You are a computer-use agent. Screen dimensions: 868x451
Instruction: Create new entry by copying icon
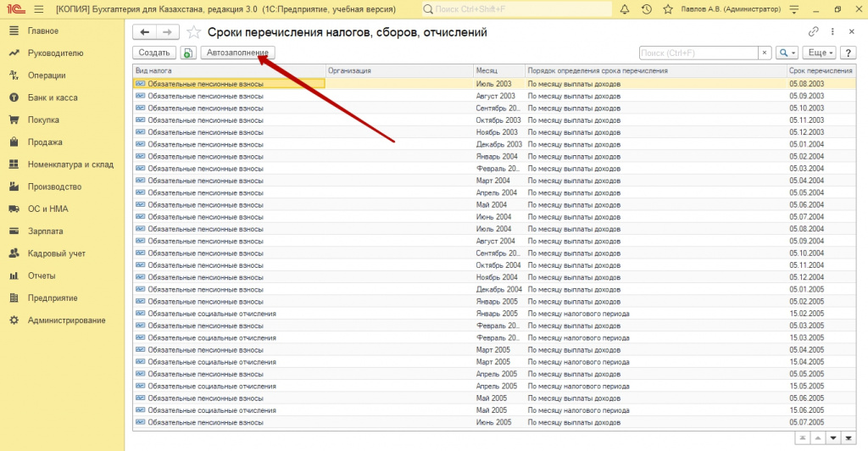click(188, 53)
